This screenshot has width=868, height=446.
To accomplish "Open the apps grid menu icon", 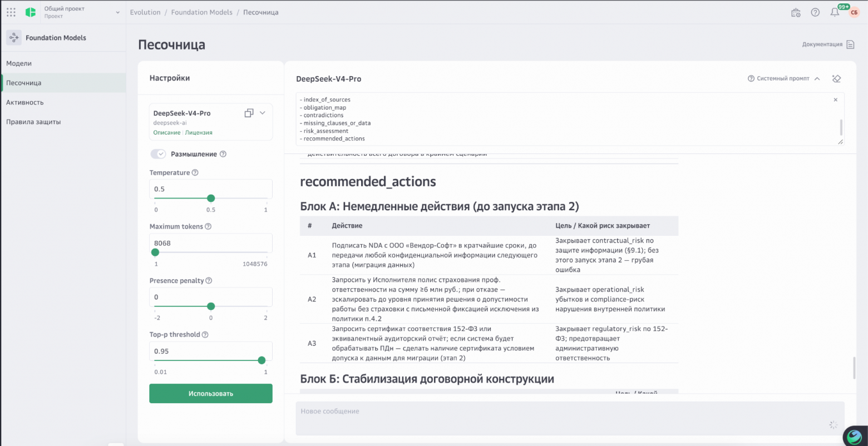I will (x=11, y=12).
